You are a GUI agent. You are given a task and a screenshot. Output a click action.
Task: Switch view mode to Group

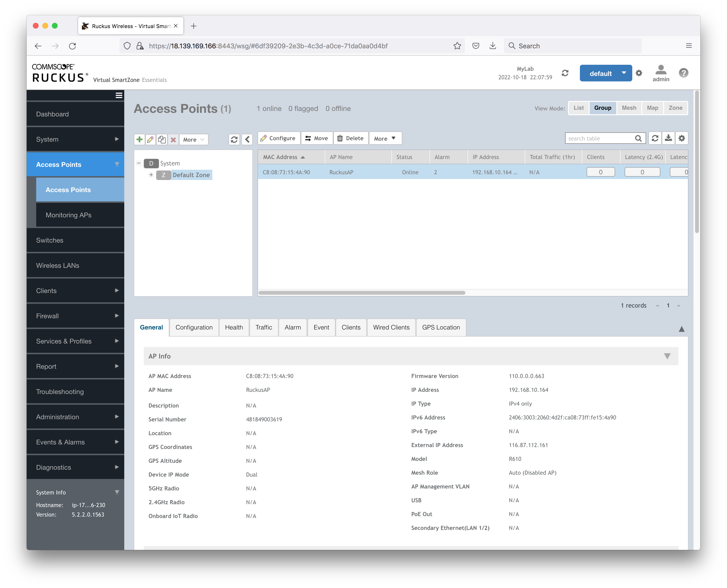603,108
